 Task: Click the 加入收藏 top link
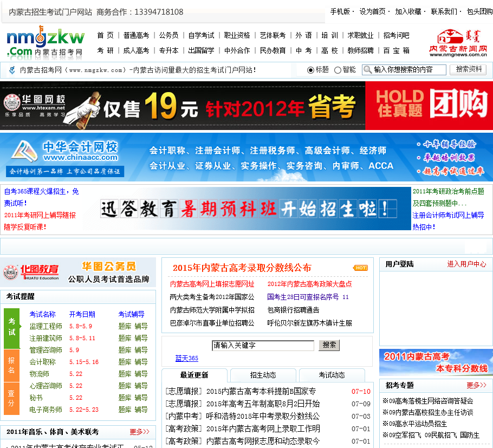point(408,11)
